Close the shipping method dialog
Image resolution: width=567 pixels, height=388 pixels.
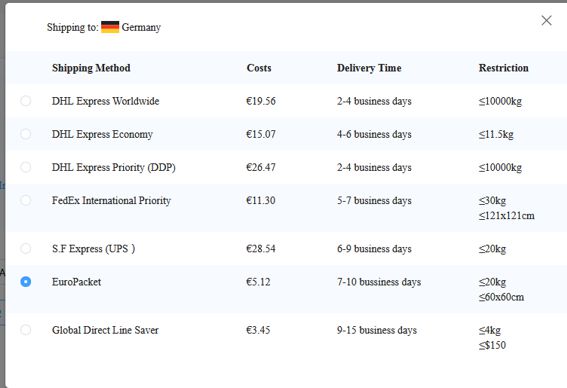[546, 21]
